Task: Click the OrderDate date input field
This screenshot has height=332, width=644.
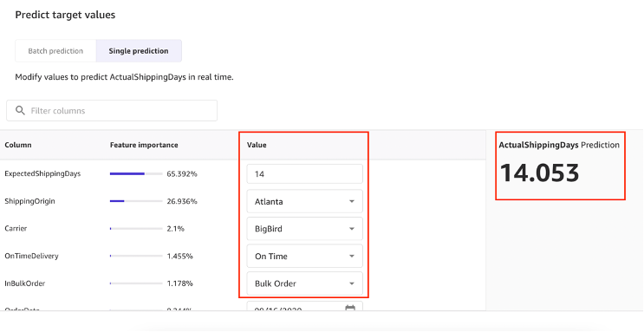Action: [x=305, y=307]
